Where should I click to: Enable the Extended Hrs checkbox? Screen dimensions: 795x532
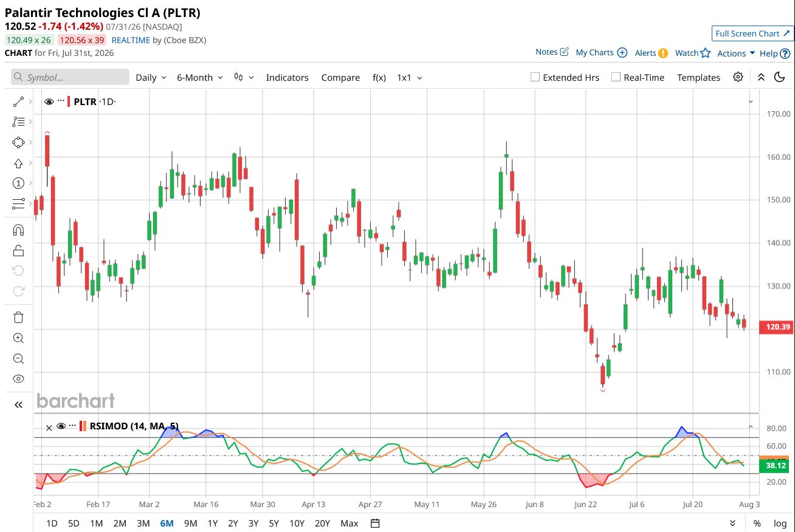[535, 77]
